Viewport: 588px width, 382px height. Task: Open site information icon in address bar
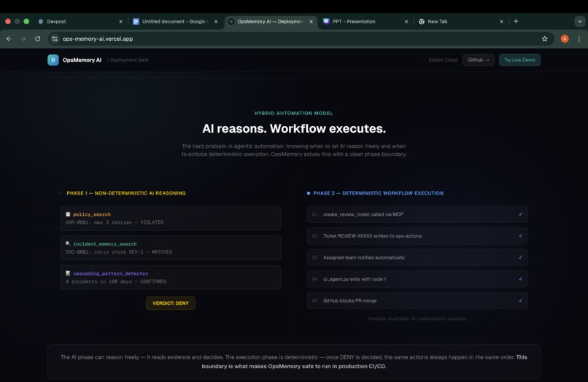[55, 39]
